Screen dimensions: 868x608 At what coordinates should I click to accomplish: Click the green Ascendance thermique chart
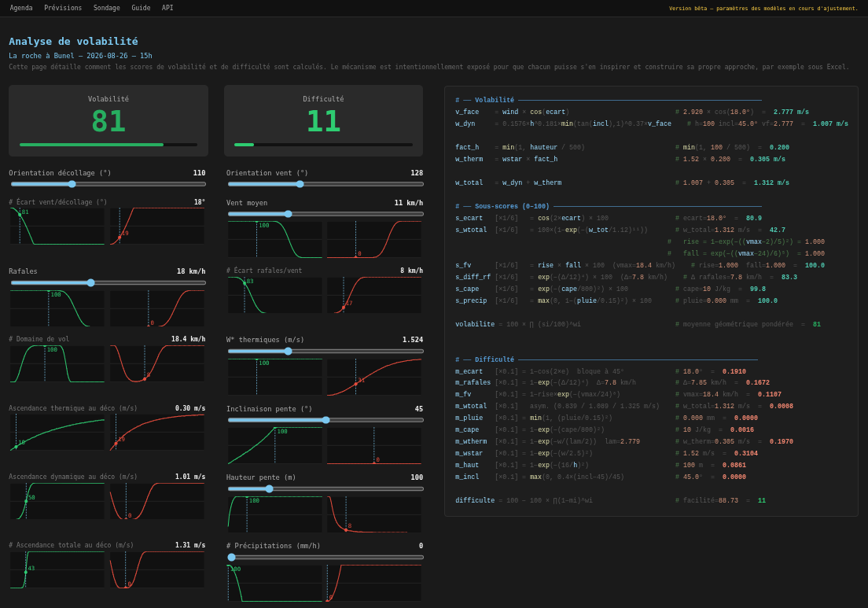[x=57, y=433]
